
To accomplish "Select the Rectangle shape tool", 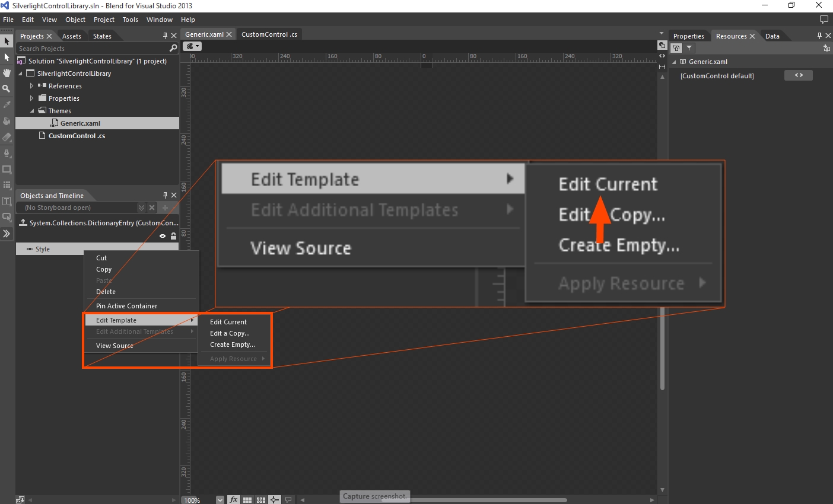I will point(7,169).
